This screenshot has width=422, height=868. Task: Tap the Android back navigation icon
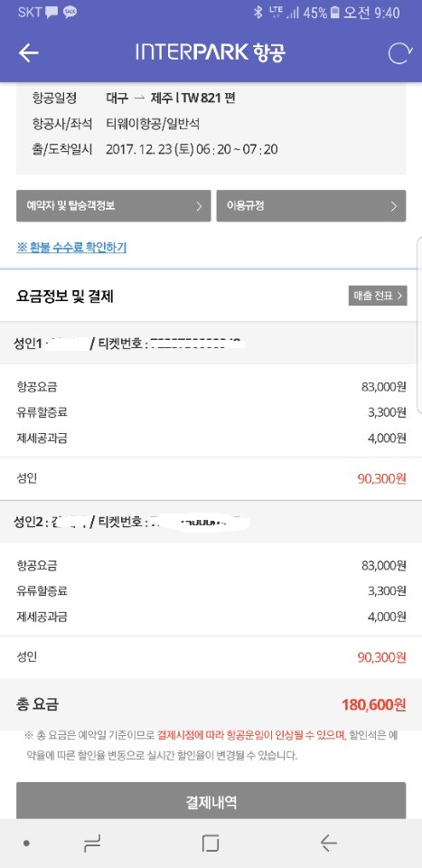point(329,843)
